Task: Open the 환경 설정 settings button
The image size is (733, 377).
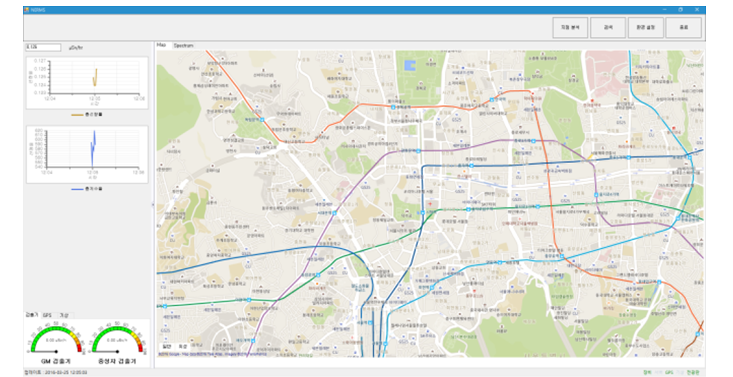Action: (645, 28)
